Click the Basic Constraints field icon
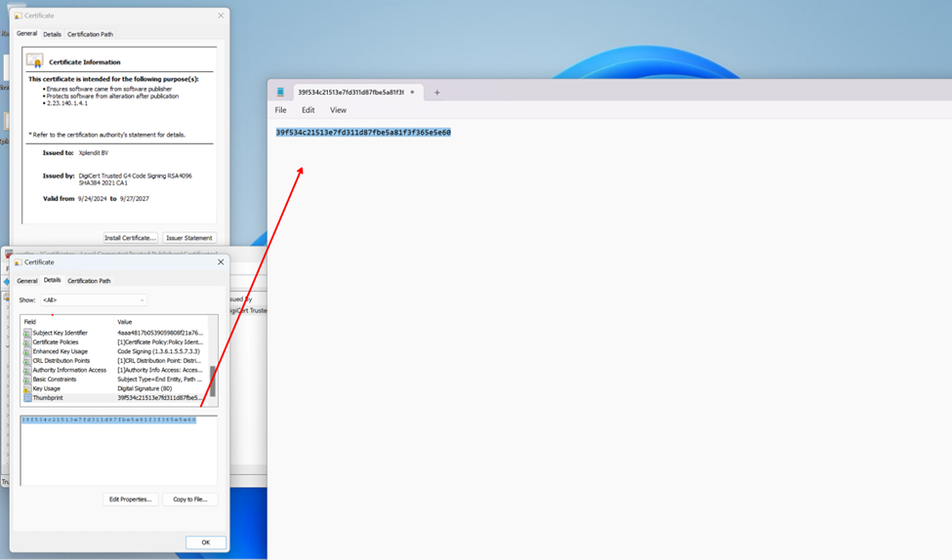952x560 pixels. [x=27, y=380]
